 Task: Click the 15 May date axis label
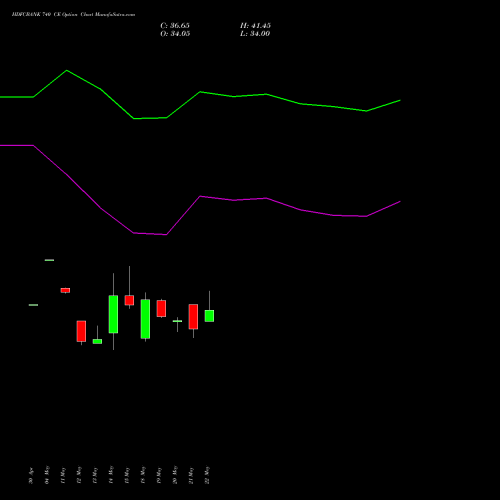click(x=127, y=475)
